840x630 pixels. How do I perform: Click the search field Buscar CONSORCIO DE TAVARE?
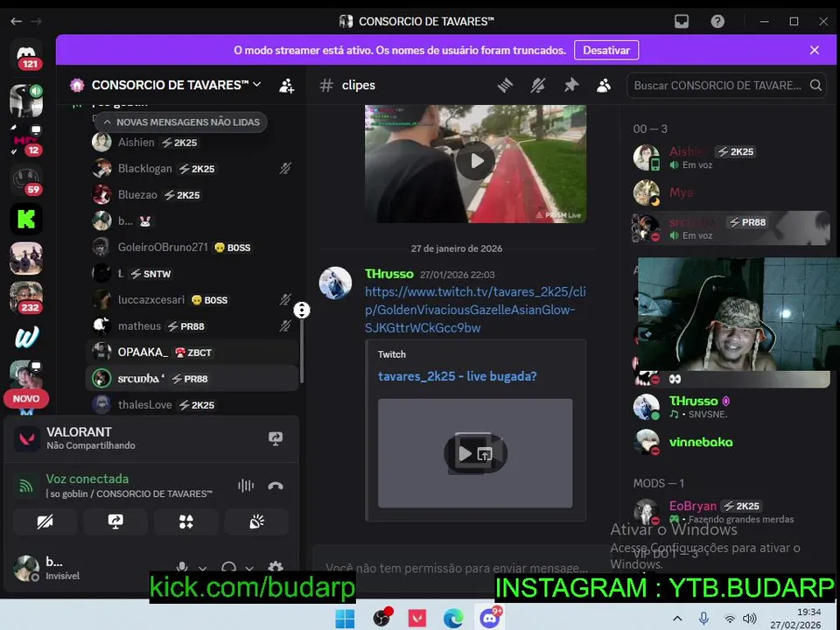point(727,85)
